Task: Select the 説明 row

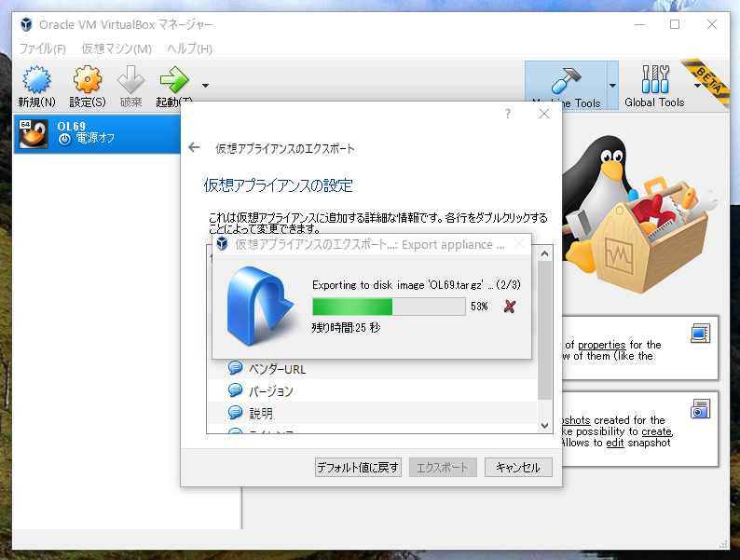Action: pyautogui.click(x=372, y=413)
